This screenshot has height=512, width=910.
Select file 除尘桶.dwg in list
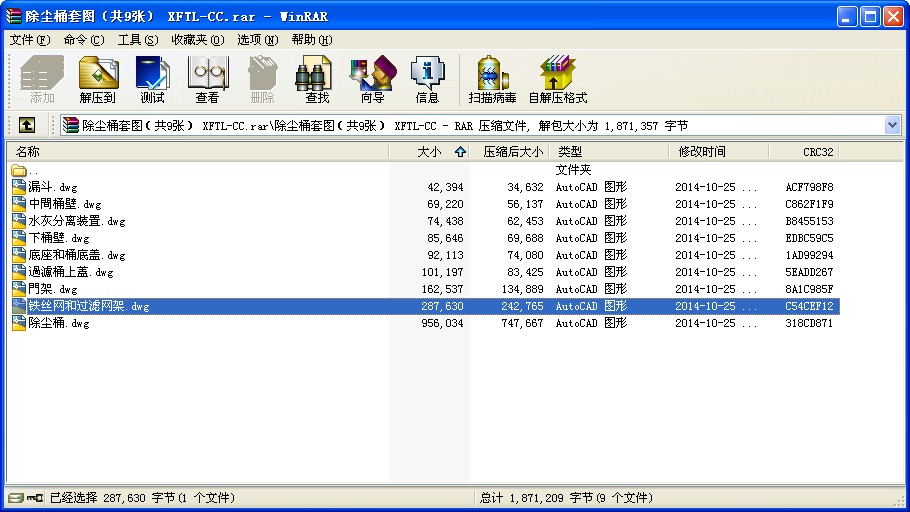point(59,323)
